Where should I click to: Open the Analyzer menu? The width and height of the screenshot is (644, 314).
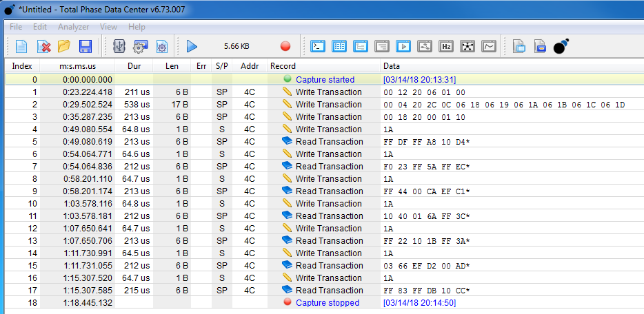[x=74, y=27]
